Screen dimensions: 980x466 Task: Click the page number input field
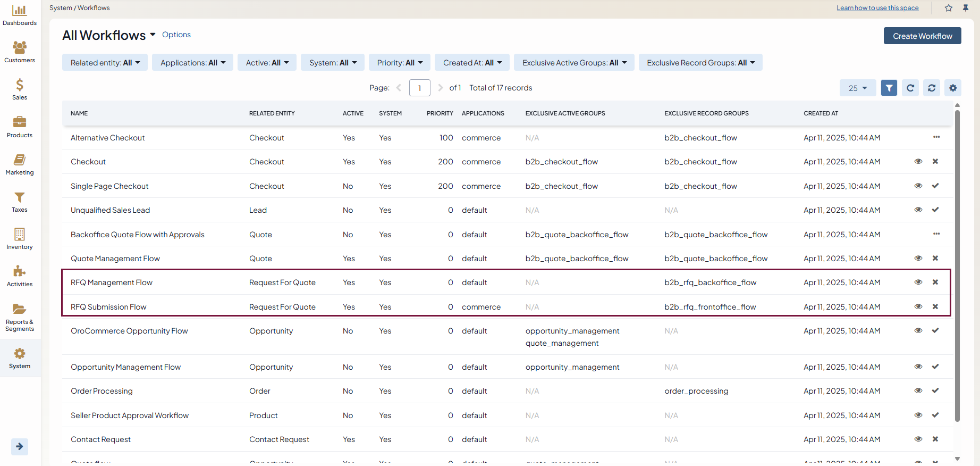(419, 88)
